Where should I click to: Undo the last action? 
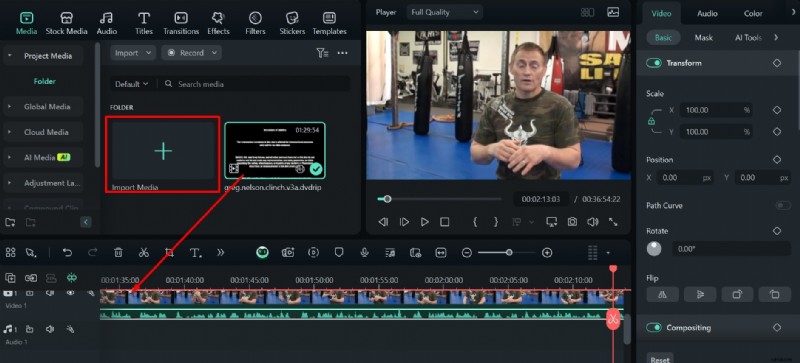[67, 253]
